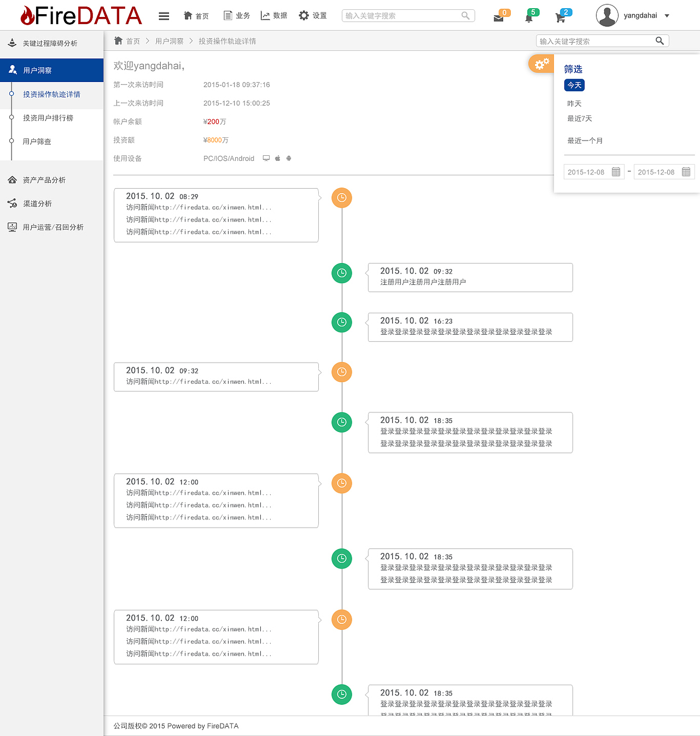Open the shopping cart icon with badge 2
The width and height of the screenshot is (700, 736).
[x=563, y=16]
